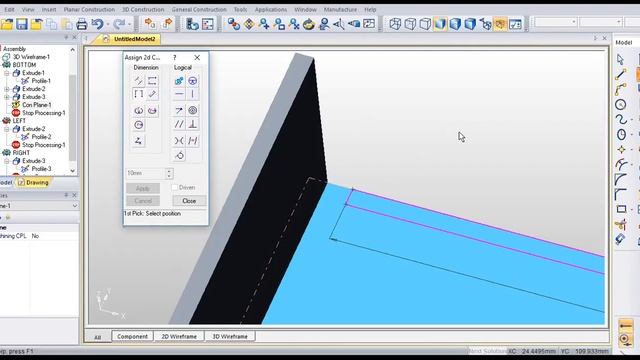The image size is (640, 360).
Task: Click the vertical constraint icon in Logical group
Action: coord(193,94)
